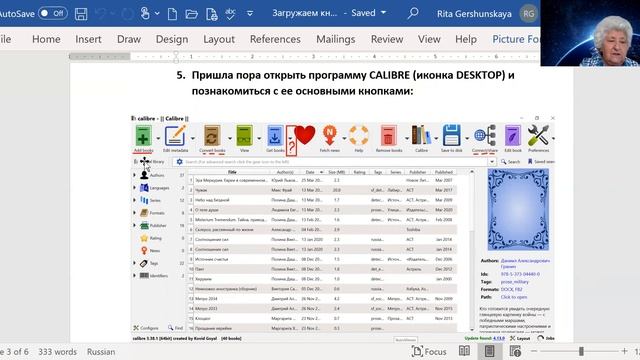The height and width of the screenshot is (360, 640).
Task: Click the zoom slider handle
Action: point(581,351)
